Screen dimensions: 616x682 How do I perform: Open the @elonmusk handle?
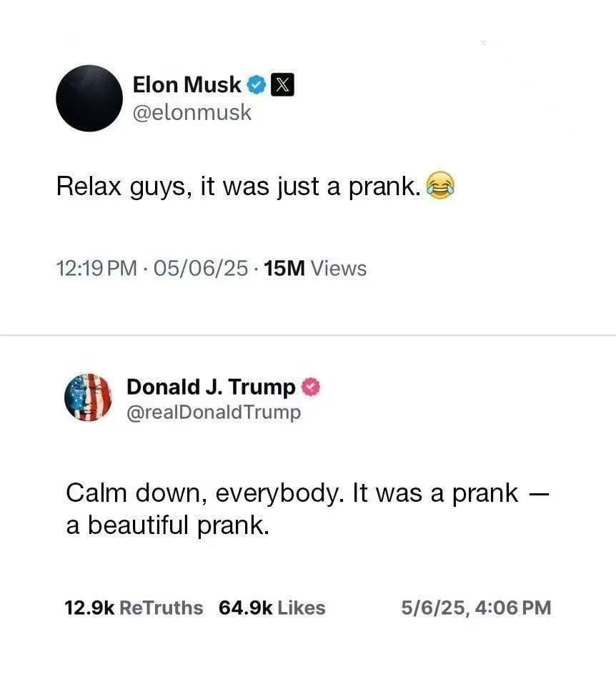[x=192, y=113]
